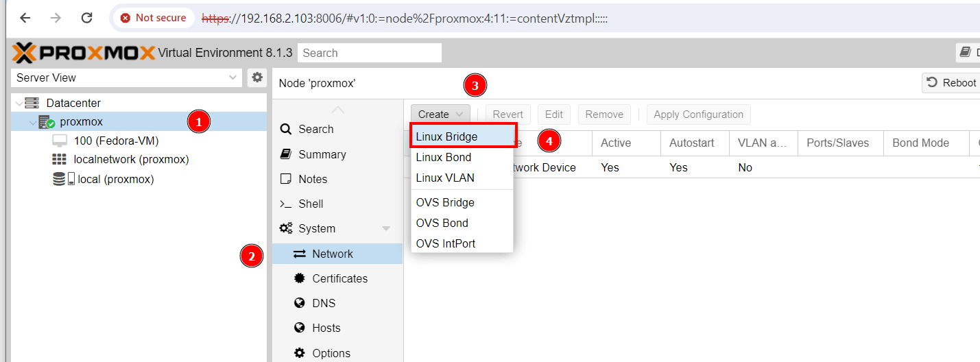980x362 pixels.
Task: Choose OVS Bridge in the menu
Action: tap(445, 202)
